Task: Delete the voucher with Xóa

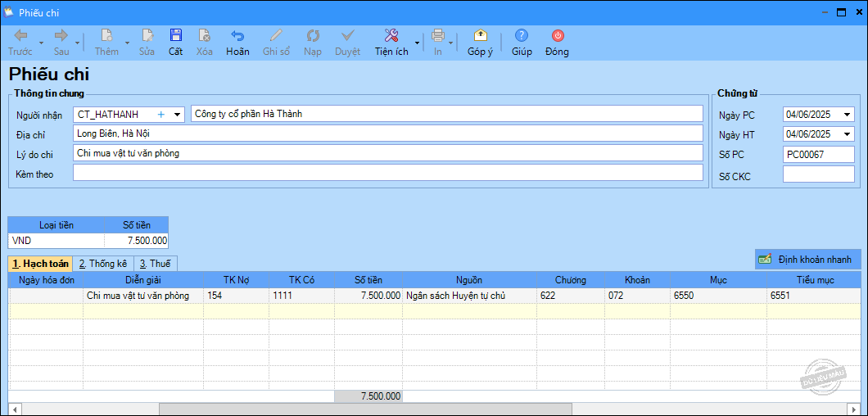Action: click(204, 43)
